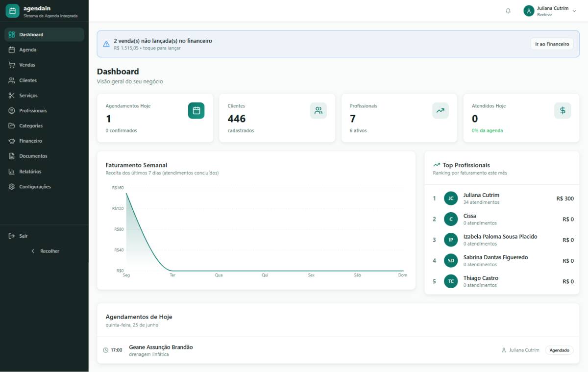This screenshot has width=588, height=372.
Task: Open Geane Assunção Brandão appointment row
Action: (338, 350)
